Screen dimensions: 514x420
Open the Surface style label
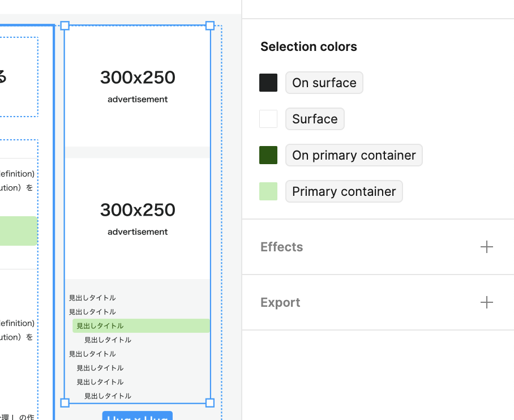tap(315, 119)
